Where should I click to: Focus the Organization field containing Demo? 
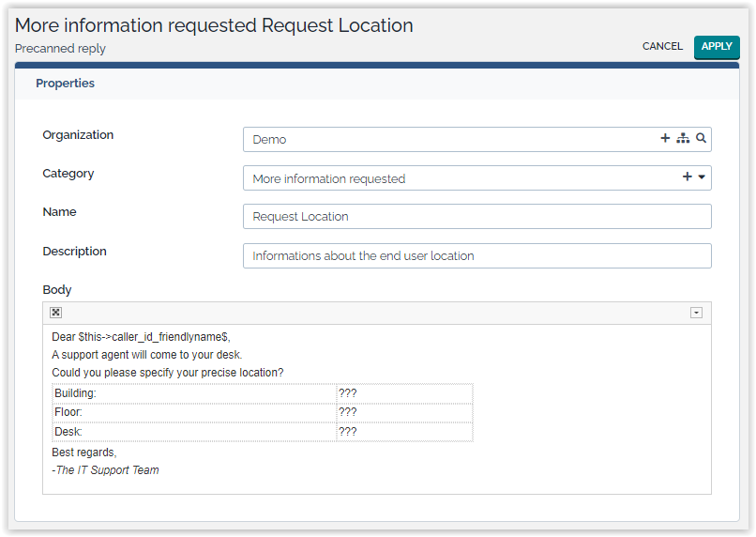tap(450, 139)
